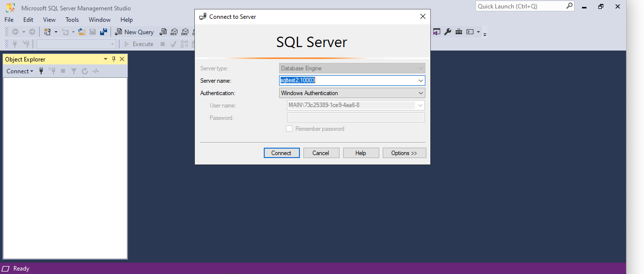Click the Stop square in Object Explorer

pyautogui.click(x=63, y=71)
